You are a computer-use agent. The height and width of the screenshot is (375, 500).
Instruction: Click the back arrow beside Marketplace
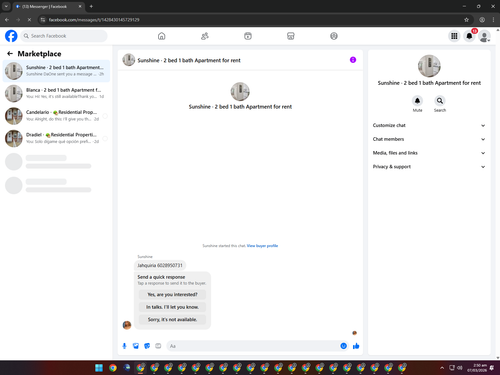[x=10, y=53]
